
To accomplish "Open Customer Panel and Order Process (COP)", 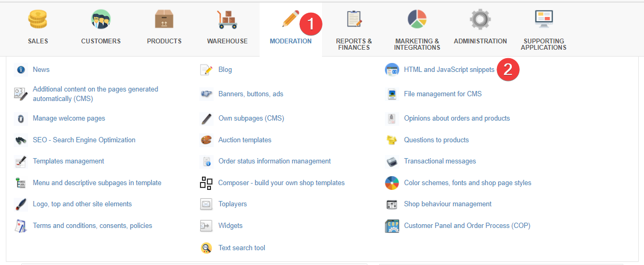I will (x=467, y=226).
